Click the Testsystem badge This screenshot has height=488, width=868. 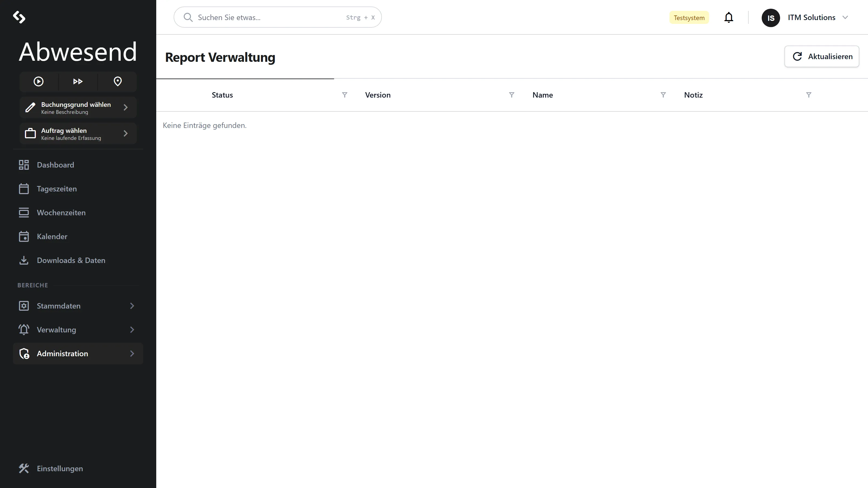689,18
